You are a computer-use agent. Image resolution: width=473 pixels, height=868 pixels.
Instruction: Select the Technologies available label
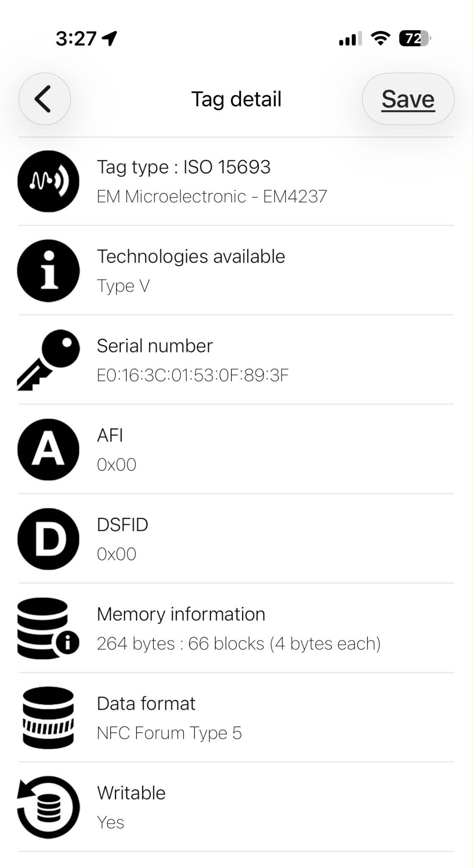pos(191,257)
